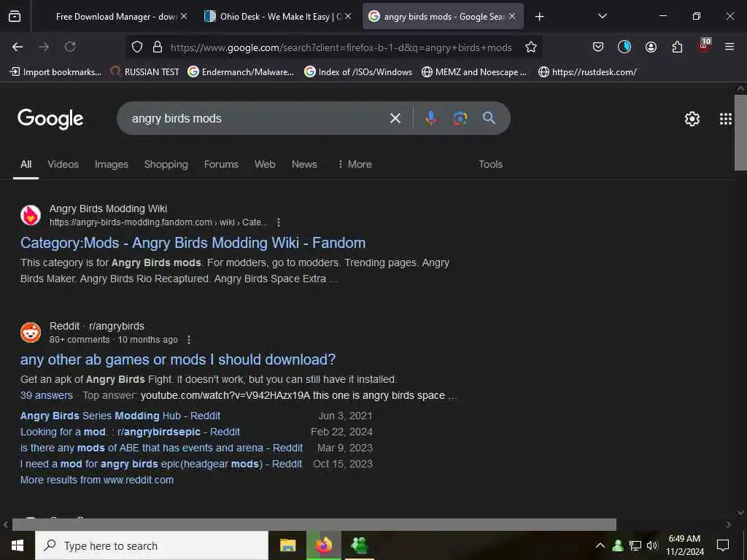Screen dimensions: 747x560
Task: Open 'mods of ABE that has events' link
Action: (161, 448)
